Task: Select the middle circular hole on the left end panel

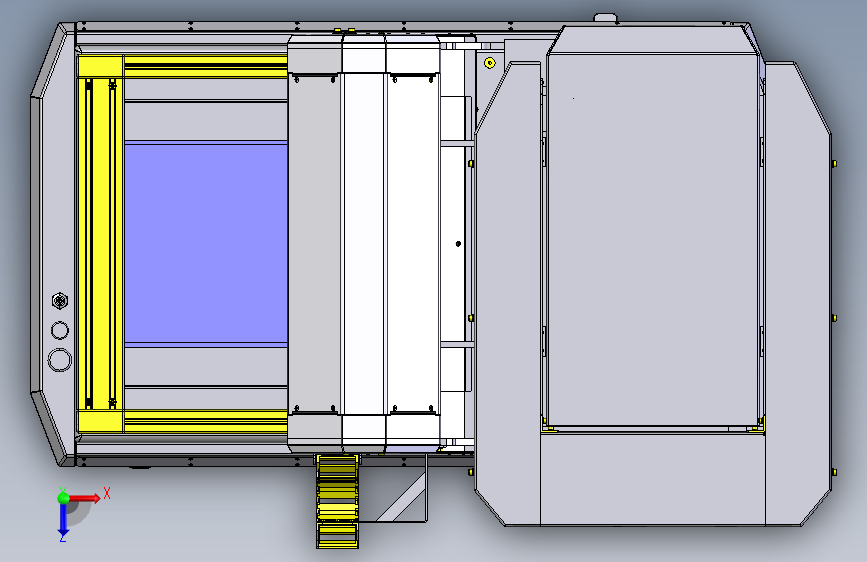Action: (x=60, y=330)
